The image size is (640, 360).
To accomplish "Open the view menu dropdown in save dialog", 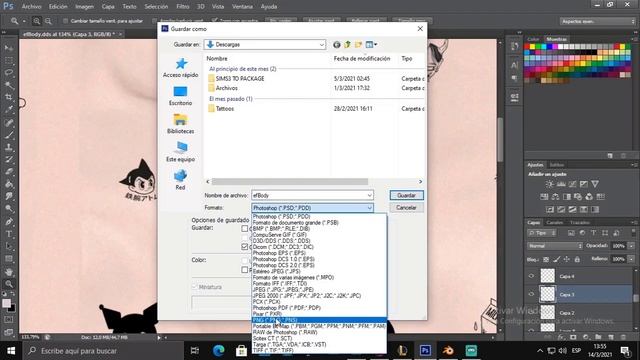I will pos(371,44).
